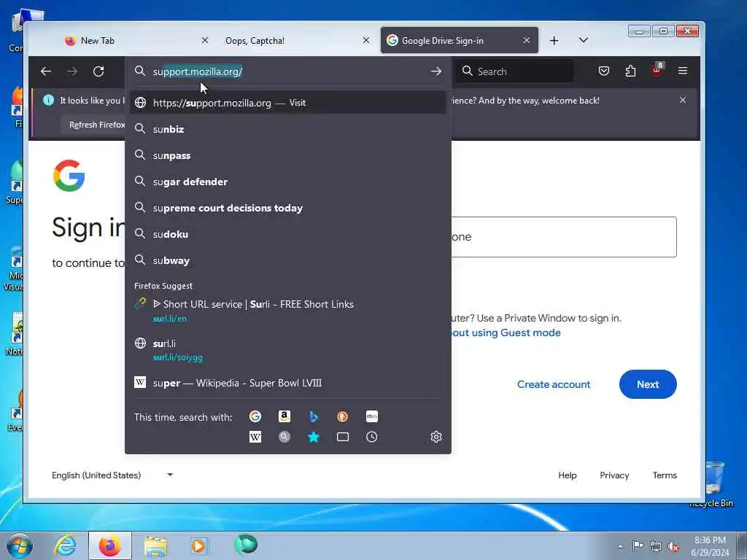747x560 pixels.
Task: Open the Help footer link
Action: 568,475
